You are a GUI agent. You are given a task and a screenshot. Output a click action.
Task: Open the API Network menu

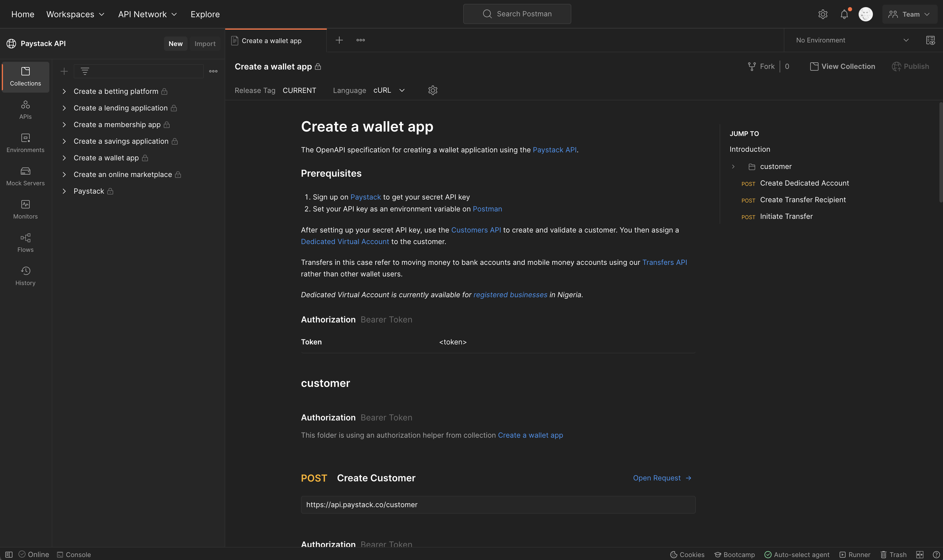[x=147, y=14]
